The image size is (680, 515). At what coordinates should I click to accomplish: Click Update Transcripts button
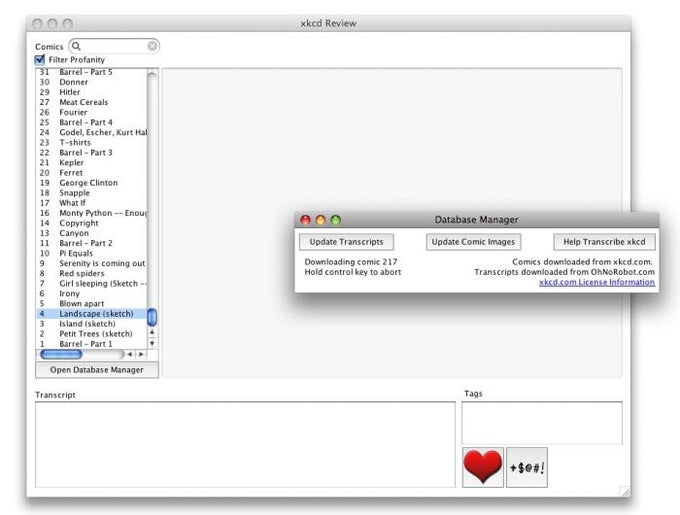(x=347, y=242)
